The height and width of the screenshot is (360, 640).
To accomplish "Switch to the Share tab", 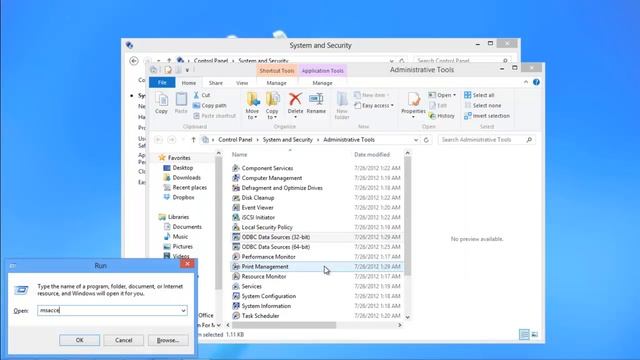I will 216,83.
